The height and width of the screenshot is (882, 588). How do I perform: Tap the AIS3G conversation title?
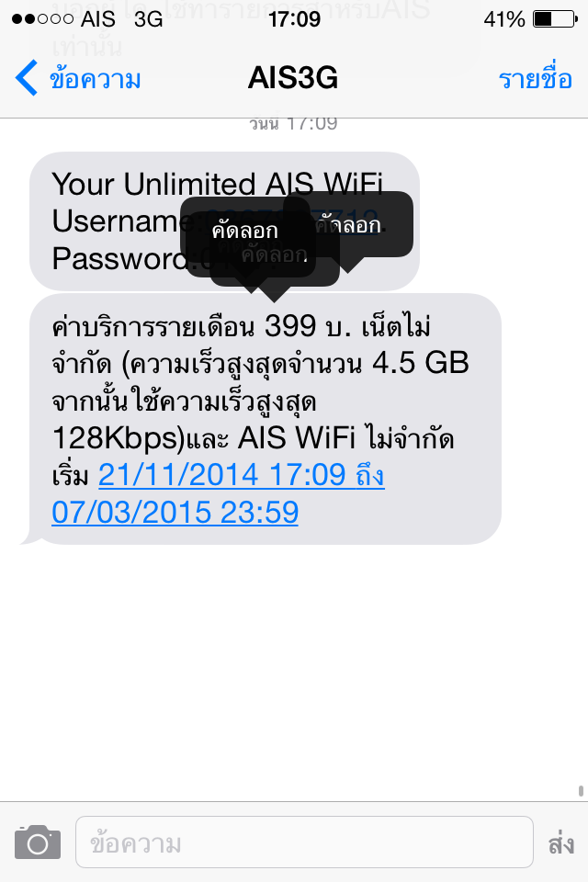[x=293, y=77]
